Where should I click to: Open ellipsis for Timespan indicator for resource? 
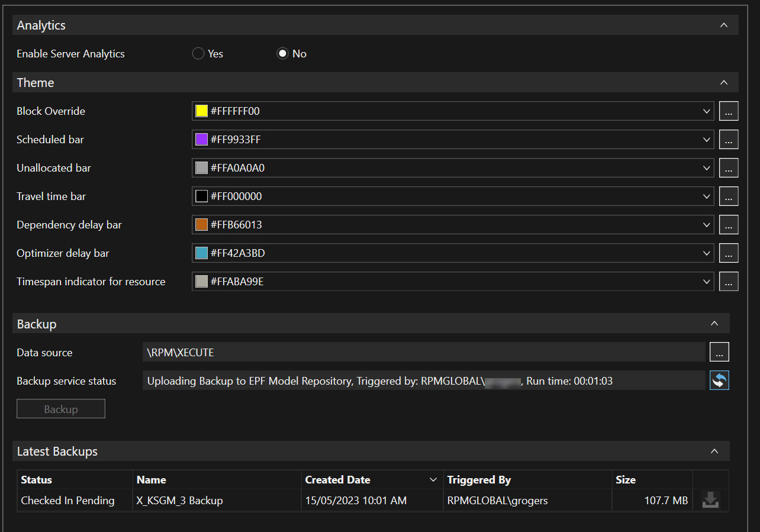tap(729, 281)
